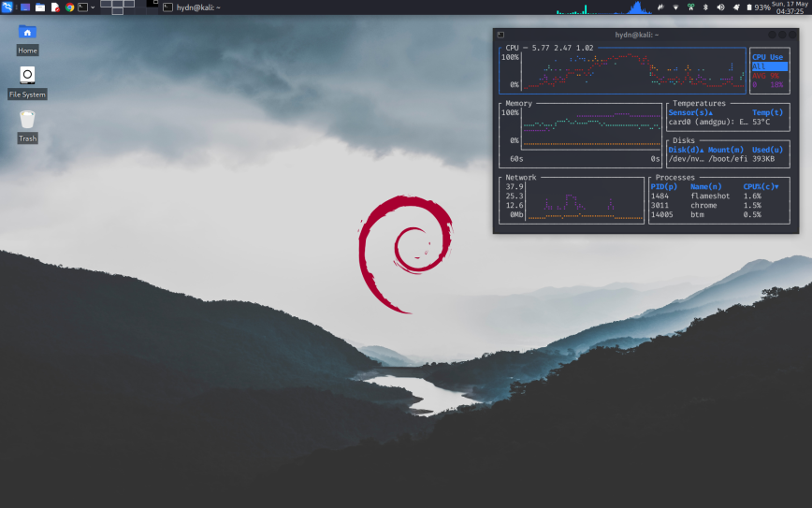Click the terminal window title bar menu icon
The image size is (812, 508).
[500, 35]
